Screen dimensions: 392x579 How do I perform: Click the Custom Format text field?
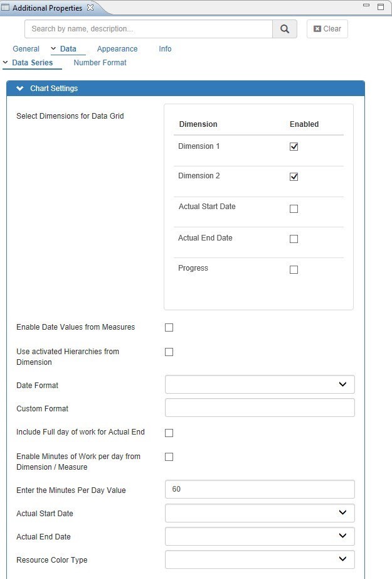[260, 408]
